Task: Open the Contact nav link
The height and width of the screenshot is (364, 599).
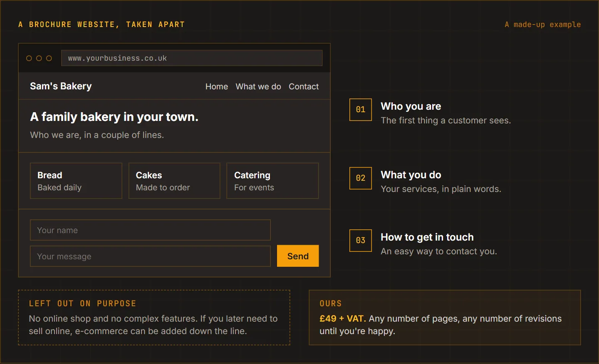Action: pyautogui.click(x=304, y=86)
